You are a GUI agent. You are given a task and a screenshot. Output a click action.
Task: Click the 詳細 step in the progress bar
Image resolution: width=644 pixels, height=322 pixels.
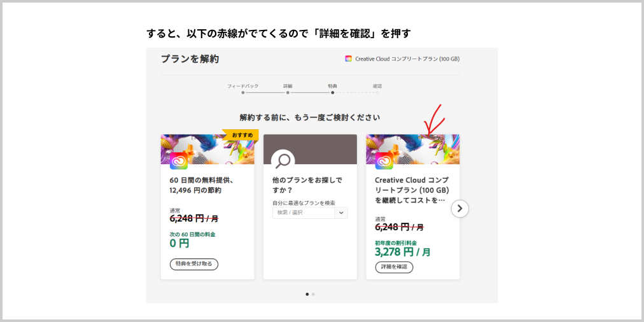288,88
